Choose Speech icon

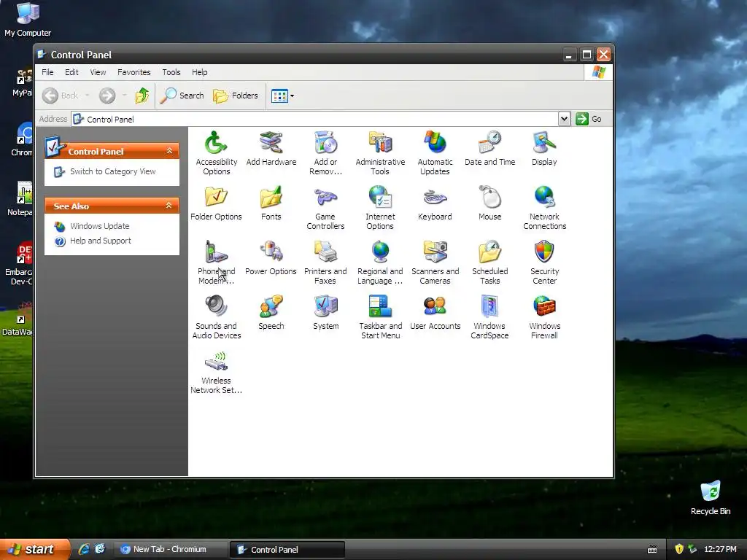(271, 312)
